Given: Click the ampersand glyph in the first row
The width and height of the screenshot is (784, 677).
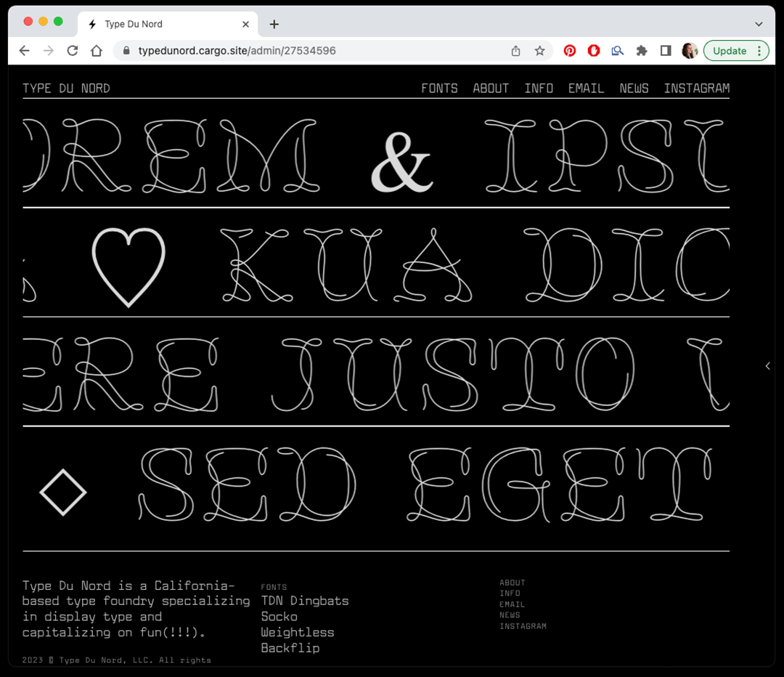Looking at the screenshot, I should 402,163.
